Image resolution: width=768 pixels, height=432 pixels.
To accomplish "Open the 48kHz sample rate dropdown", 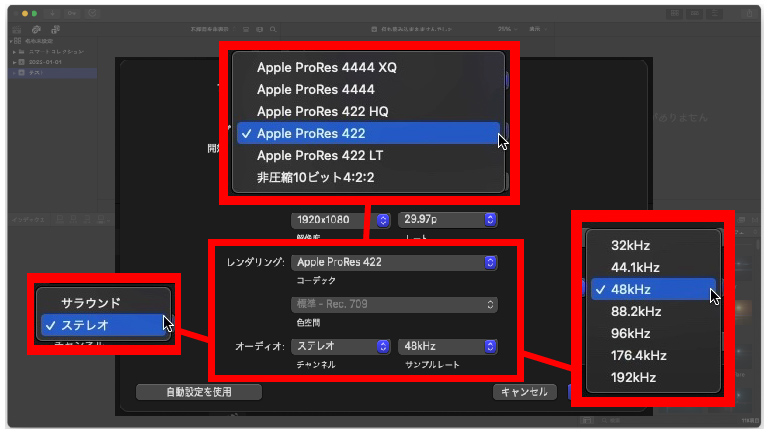I will [x=448, y=346].
